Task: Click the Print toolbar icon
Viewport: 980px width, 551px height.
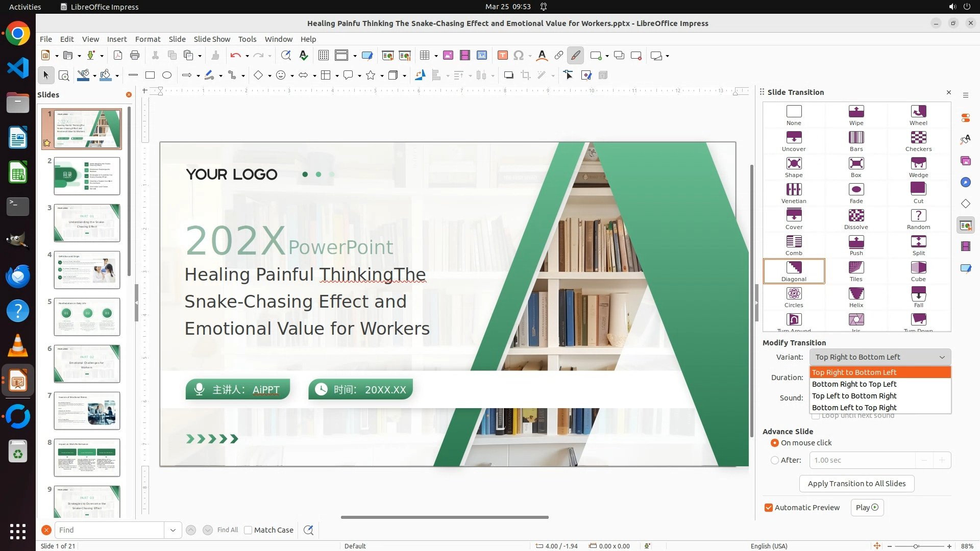Action: pos(135,56)
